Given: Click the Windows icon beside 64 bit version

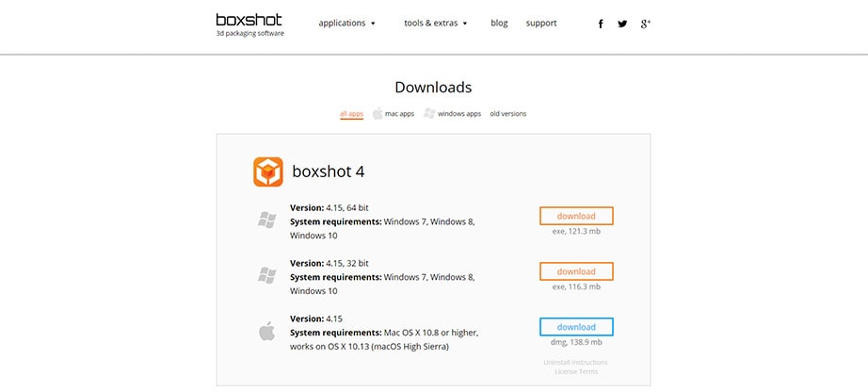Looking at the screenshot, I should pos(266,220).
